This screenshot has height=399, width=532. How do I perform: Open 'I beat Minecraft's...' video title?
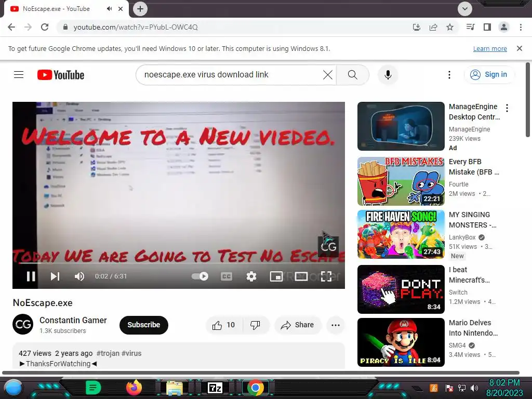(469, 275)
